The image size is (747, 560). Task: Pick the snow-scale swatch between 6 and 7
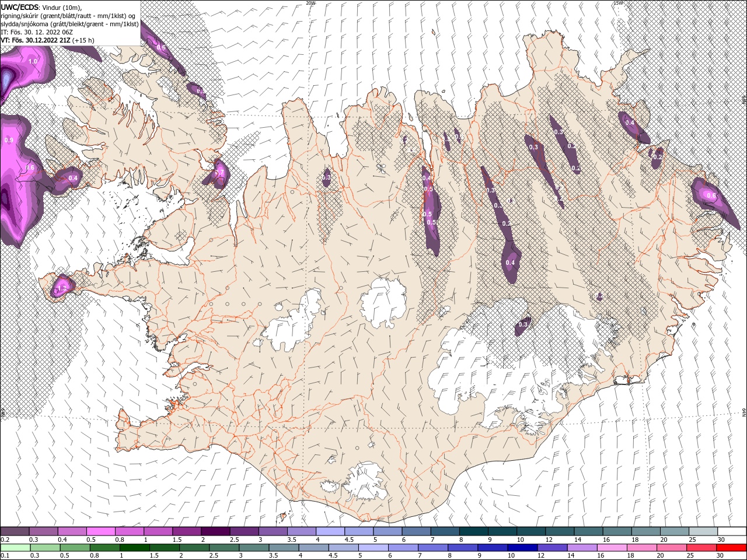416,531
